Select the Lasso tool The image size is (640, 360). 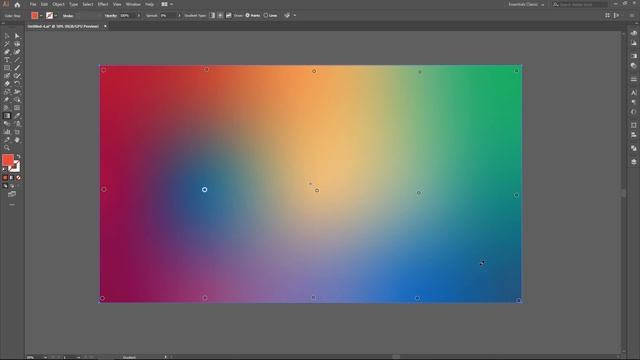pos(17,44)
